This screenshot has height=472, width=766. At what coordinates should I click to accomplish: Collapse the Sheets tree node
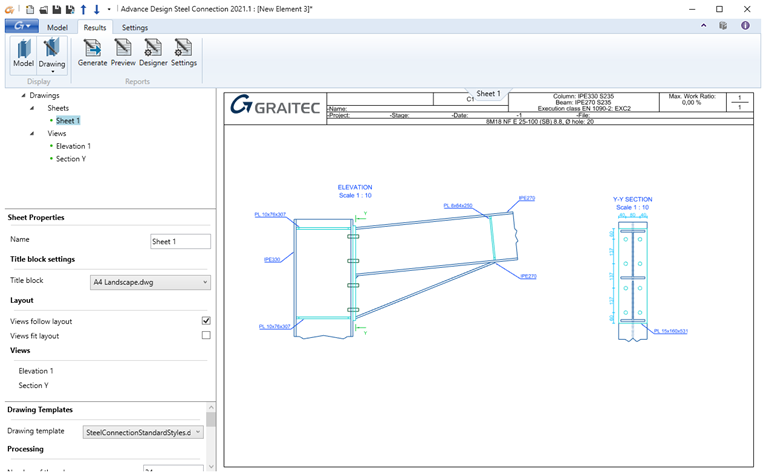click(x=35, y=108)
